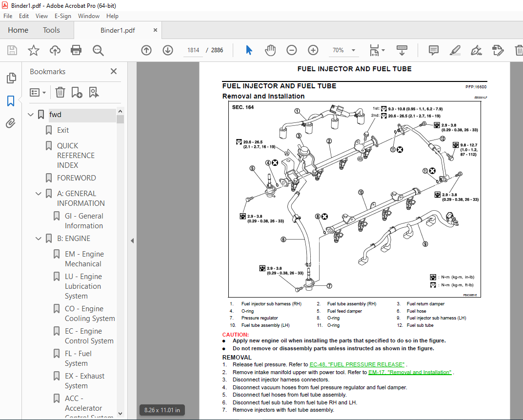Click the Binder1.pdf document tab
This screenshot has width=523, height=420.
coord(118,30)
